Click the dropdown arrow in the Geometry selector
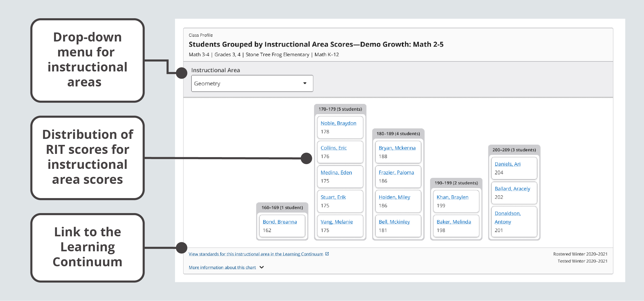Screen dimensions: 644x301 [x=305, y=83]
